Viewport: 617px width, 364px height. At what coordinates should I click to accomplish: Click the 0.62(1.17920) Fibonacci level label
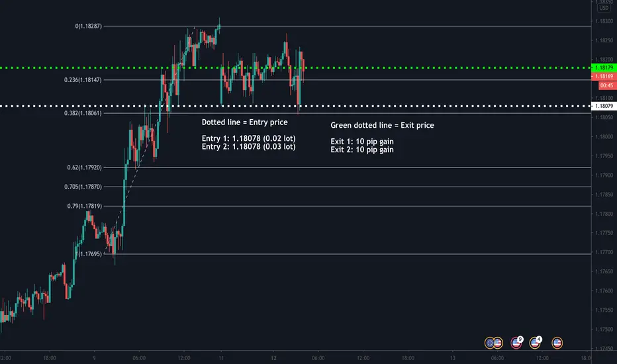click(x=84, y=167)
